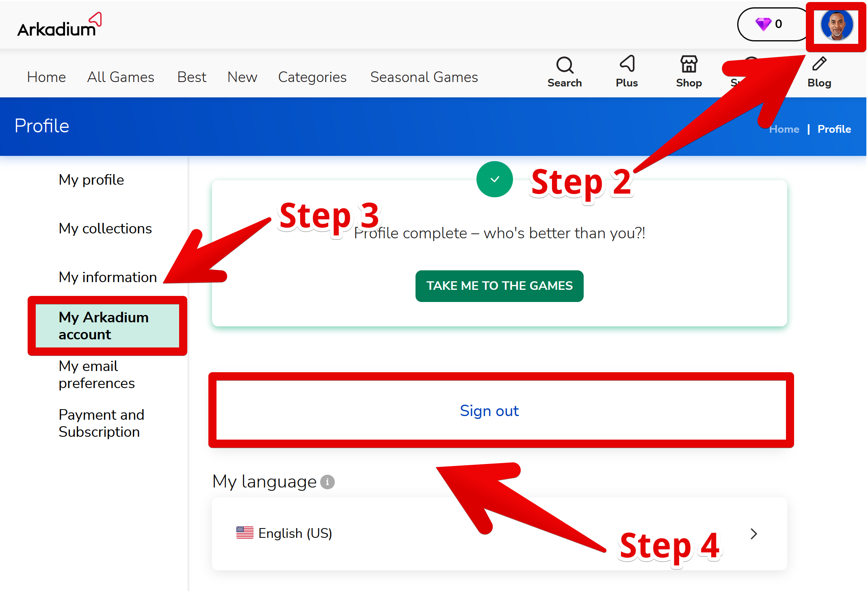Select My Arkadium account in sidebar
The height and width of the screenshot is (591, 868).
[x=104, y=326]
